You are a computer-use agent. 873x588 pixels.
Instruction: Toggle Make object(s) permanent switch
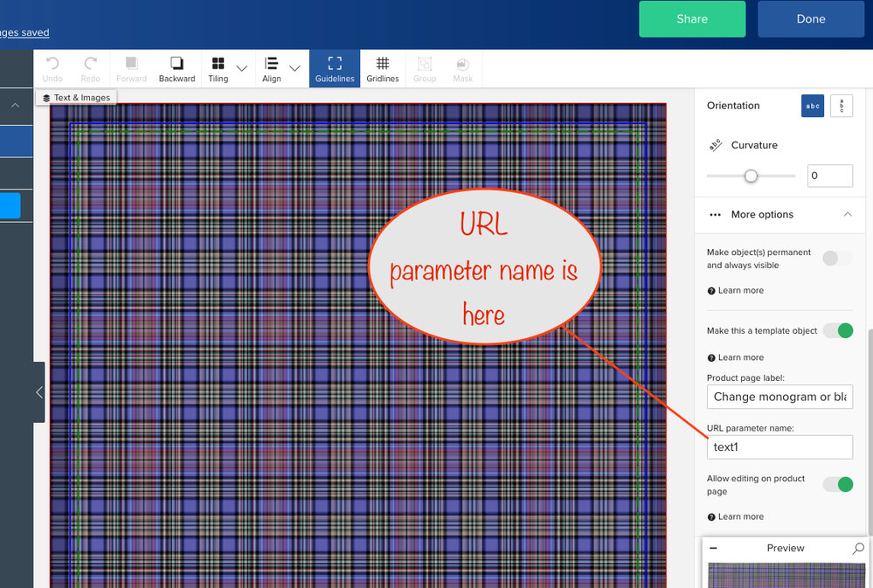(x=837, y=259)
